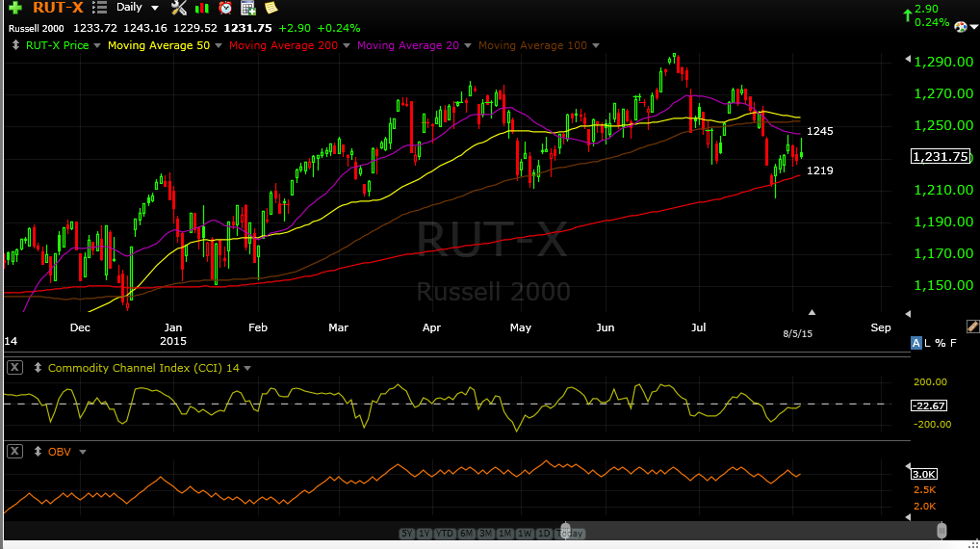Click the color palette icon
Screen dimensions: 980x549
(961, 26)
